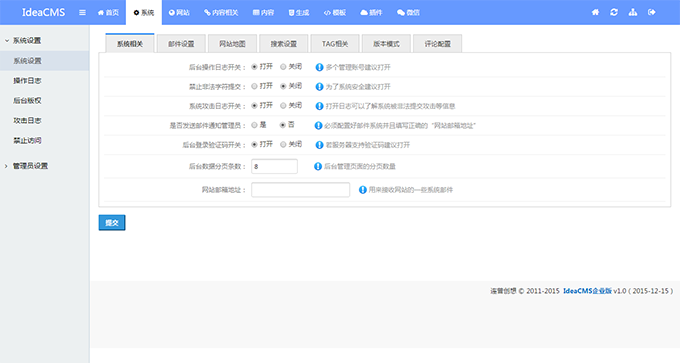680x363 pixels.
Task: Open the 插件 menu
Action: pos(371,13)
